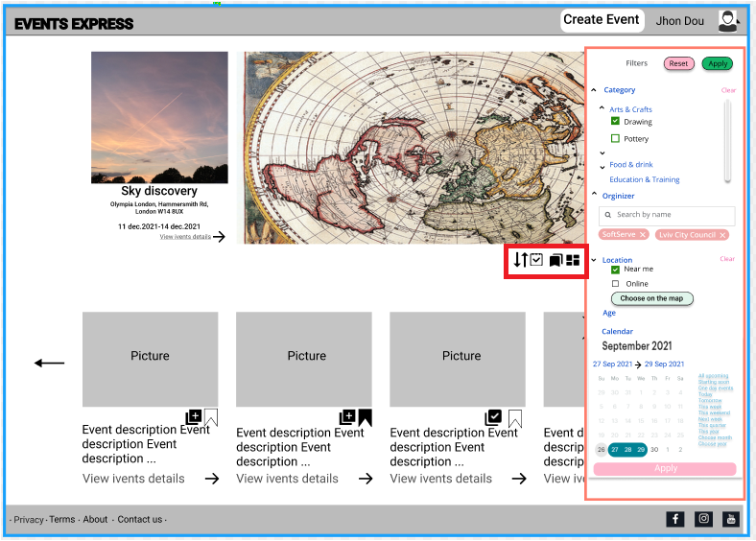Remove the Lviv City Council chip

coord(722,235)
